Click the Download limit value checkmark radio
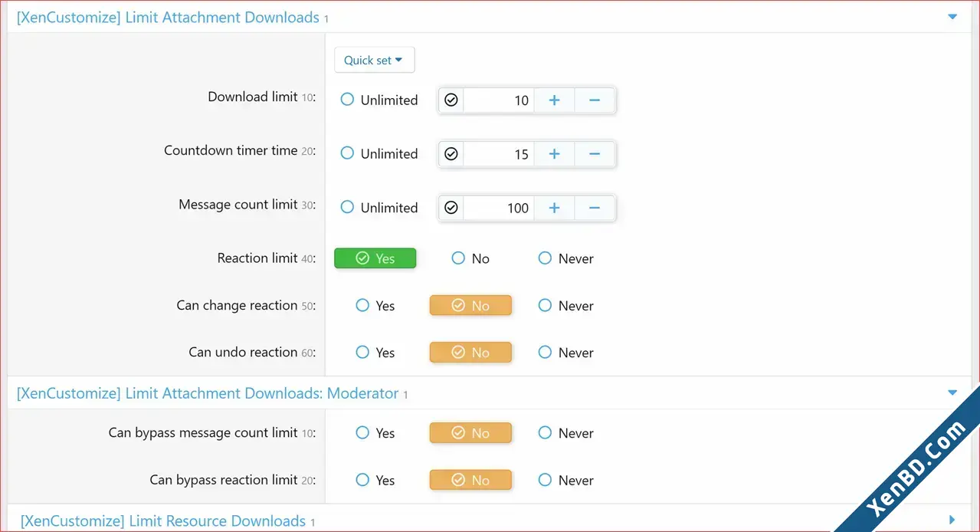The height and width of the screenshot is (532, 980). pyautogui.click(x=451, y=100)
